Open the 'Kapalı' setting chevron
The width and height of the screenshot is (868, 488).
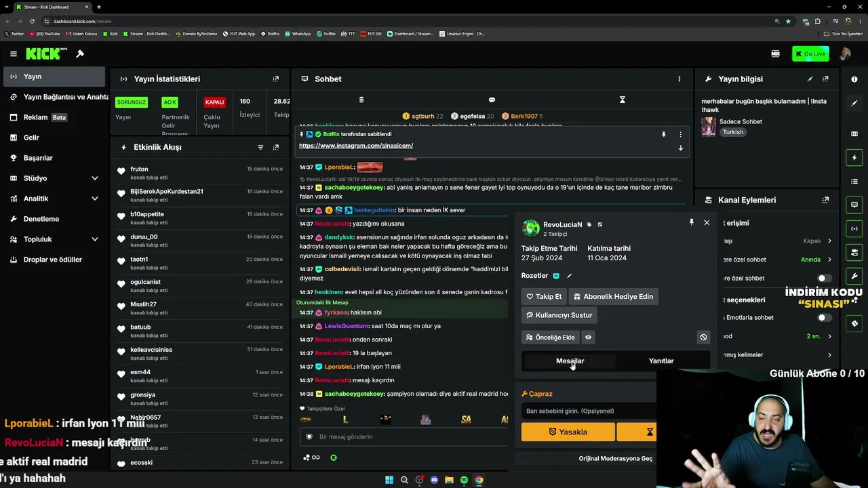coord(829,241)
